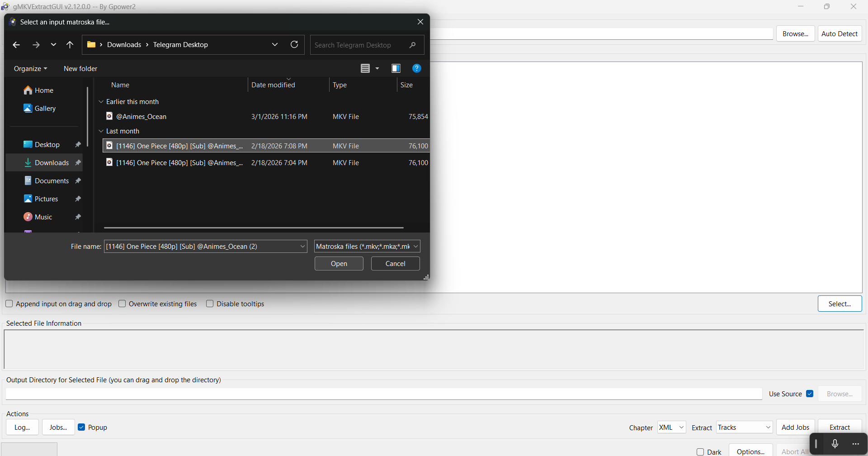Viewport: 868px width, 456px height.
Task: Open the Matroska files type dropdown
Action: click(367, 247)
